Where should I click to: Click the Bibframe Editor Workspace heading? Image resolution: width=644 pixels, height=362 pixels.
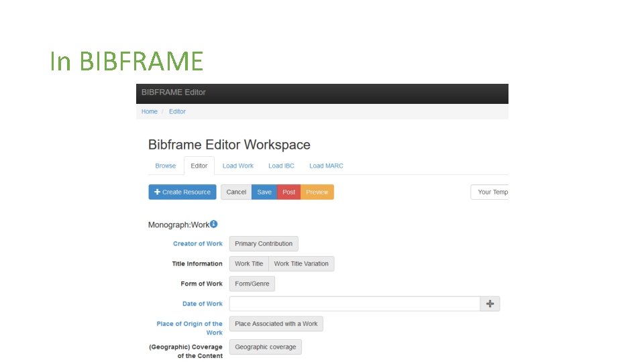pos(229,145)
